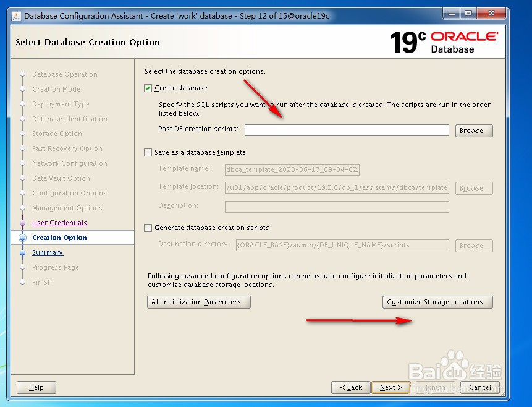Click the Configuration Options step label

[x=69, y=193]
